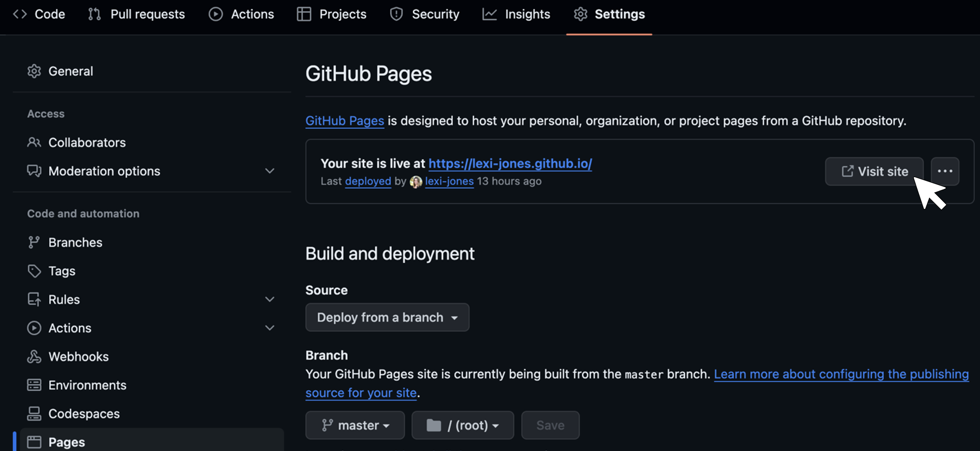Screen dimensions: 980x451
Task: Expand Moderation options chevron
Action: [270, 171]
